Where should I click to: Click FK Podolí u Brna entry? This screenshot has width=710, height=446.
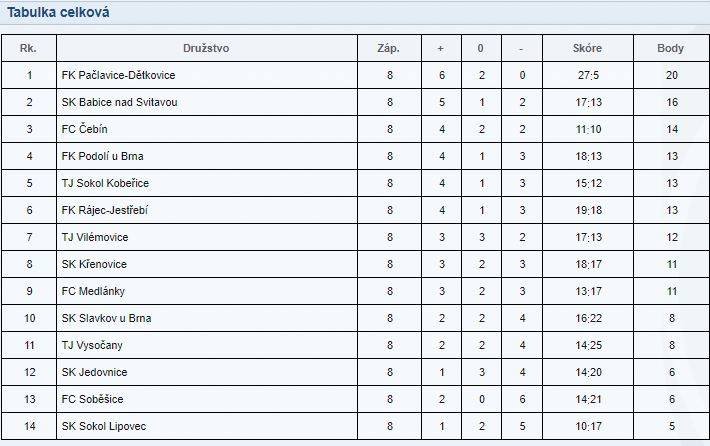102,156
